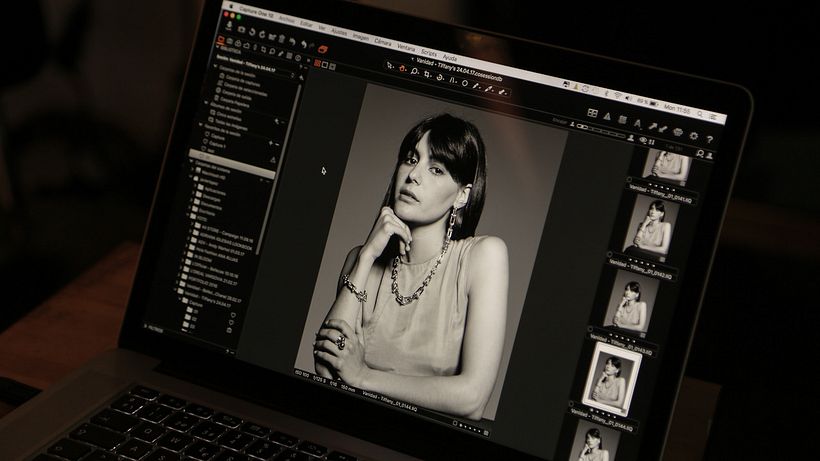The width and height of the screenshot is (820, 461).
Task: Switch to the single-square viewer mode
Action: [324, 65]
